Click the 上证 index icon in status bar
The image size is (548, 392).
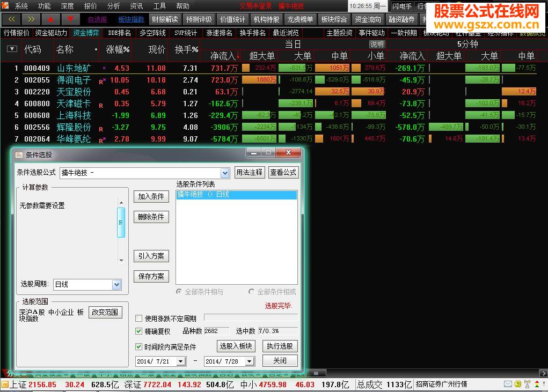(4, 384)
